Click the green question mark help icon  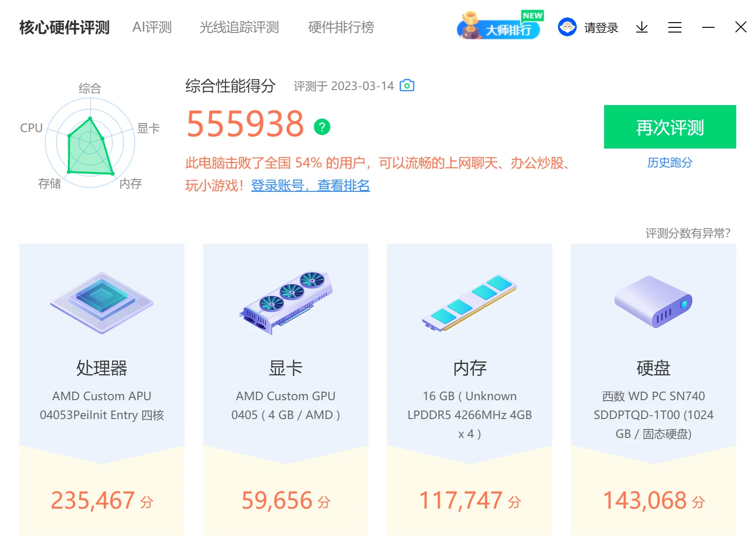(322, 127)
